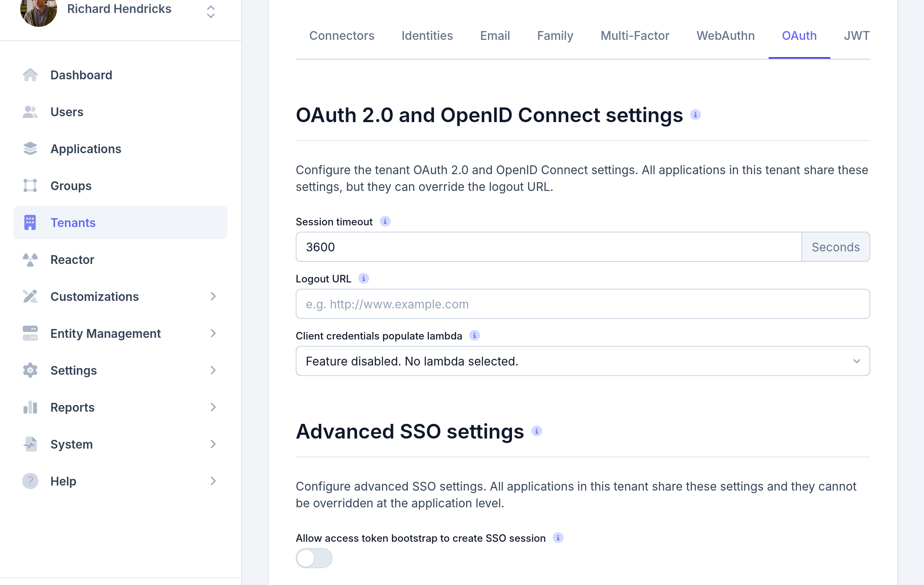Image resolution: width=924 pixels, height=585 pixels.
Task: Expand the Entity Management chevron
Action: (x=213, y=333)
